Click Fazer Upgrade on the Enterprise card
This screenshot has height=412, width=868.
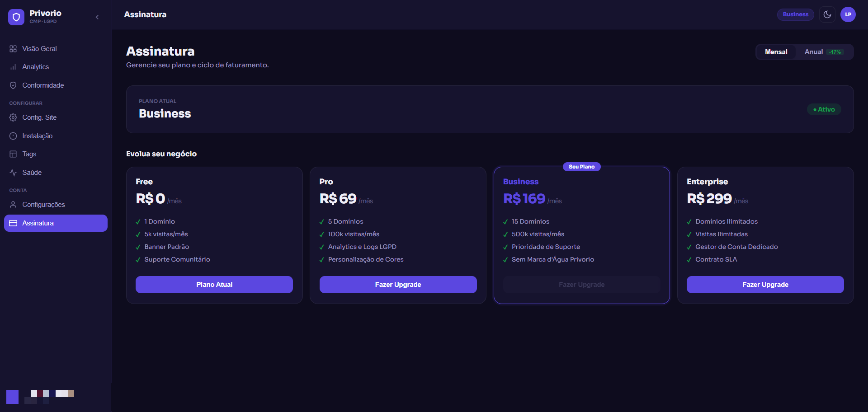[x=765, y=285]
